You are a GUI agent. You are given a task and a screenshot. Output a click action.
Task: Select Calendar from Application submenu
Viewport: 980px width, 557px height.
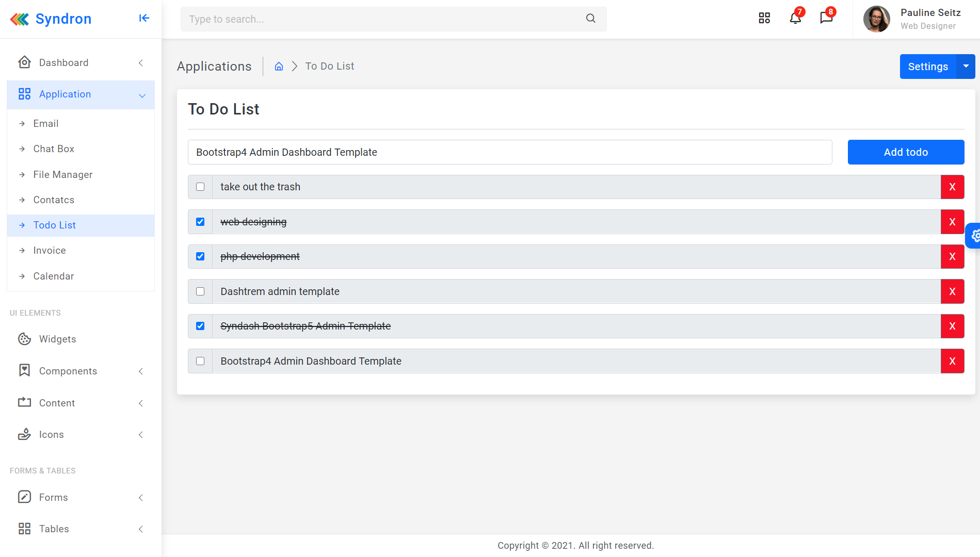54,276
